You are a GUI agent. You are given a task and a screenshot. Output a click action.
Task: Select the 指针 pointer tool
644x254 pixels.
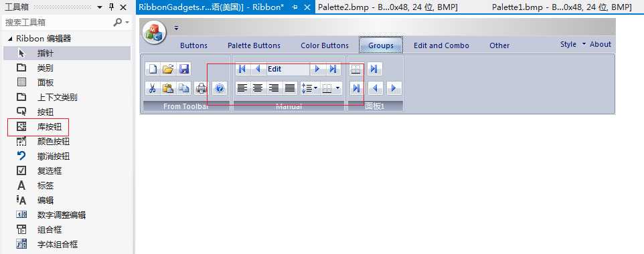pyautogui.click(x=67, y=53)
